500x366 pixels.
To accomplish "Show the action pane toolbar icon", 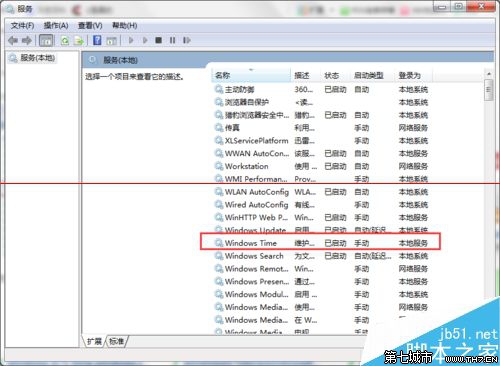I will pos(111,41).
